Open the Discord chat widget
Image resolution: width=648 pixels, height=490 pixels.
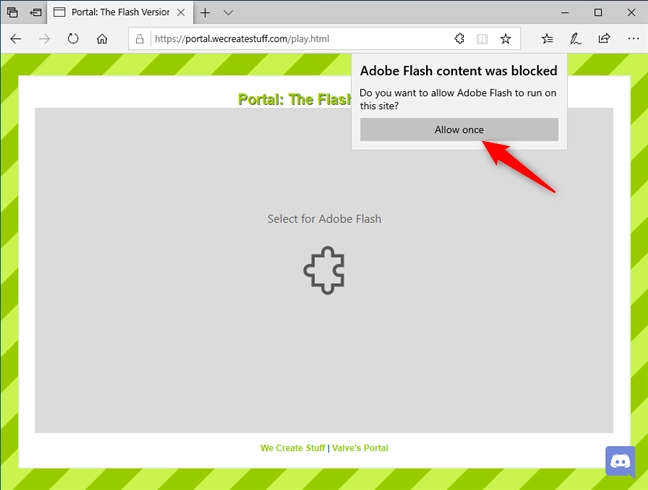(x=620, y=461)
